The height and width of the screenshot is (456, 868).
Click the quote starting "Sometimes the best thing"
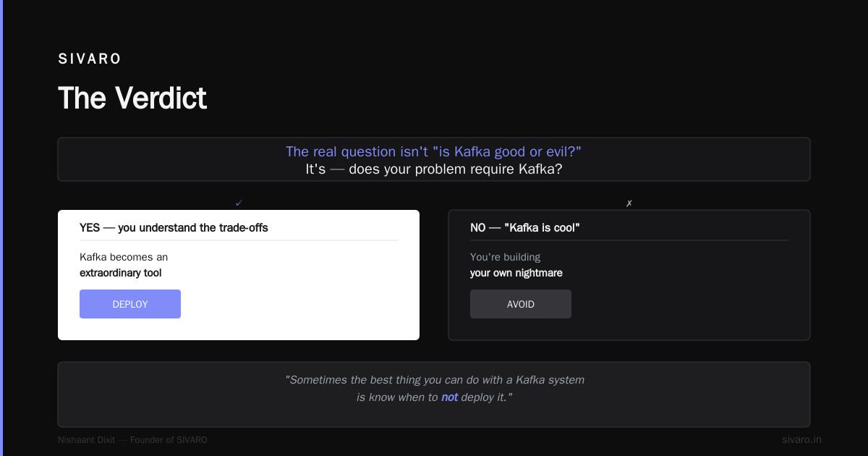434,389
